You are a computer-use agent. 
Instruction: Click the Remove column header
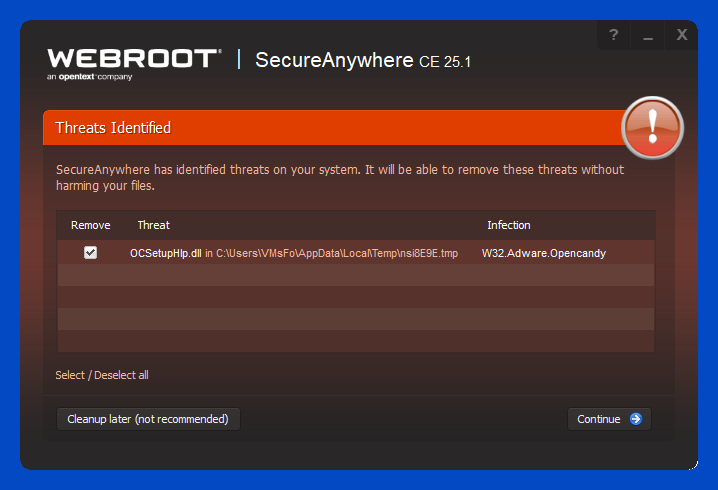(x=91, y=225)
